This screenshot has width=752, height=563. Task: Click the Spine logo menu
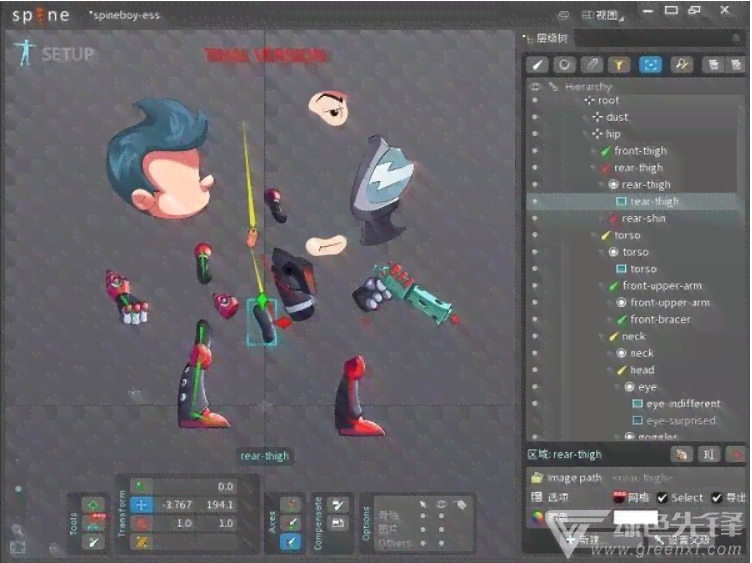[x=41, y=15]
